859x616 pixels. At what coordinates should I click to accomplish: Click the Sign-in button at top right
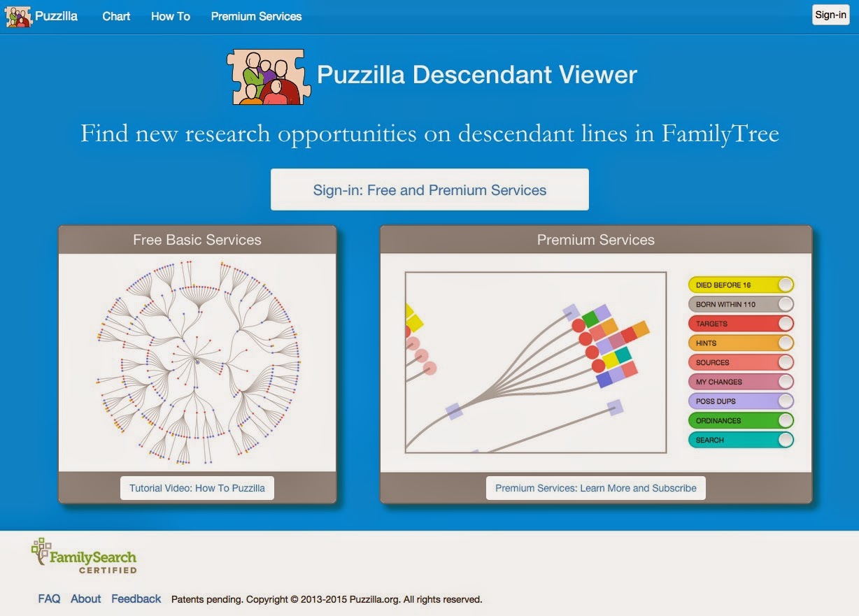point(831,15)
